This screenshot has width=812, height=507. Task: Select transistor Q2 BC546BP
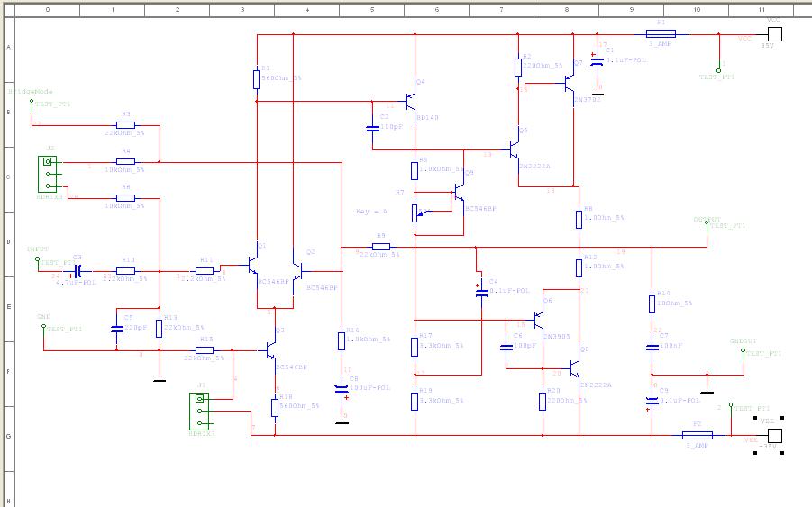pos(297,271)
